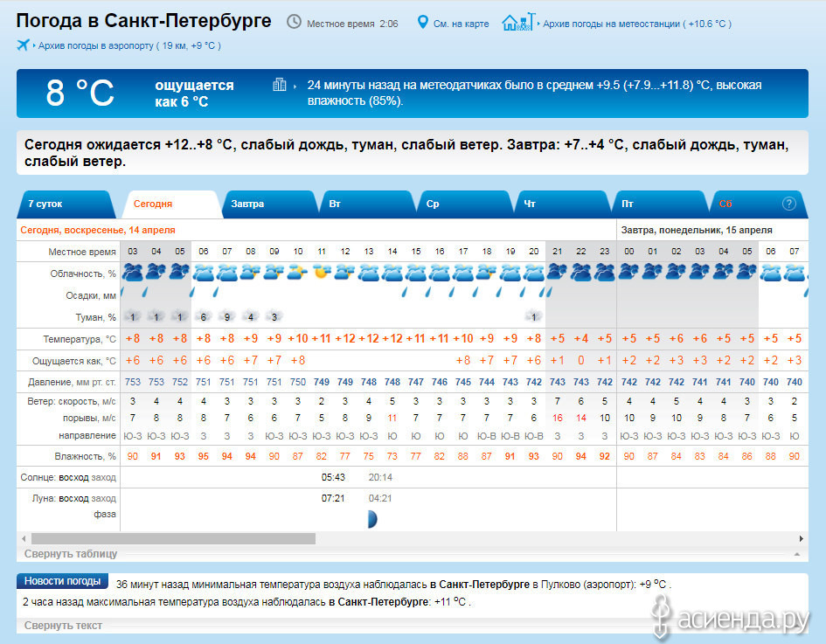Screen dimensions: 826x644
Task: Click the current temperature 8 °C
Action: coord(80,93)
